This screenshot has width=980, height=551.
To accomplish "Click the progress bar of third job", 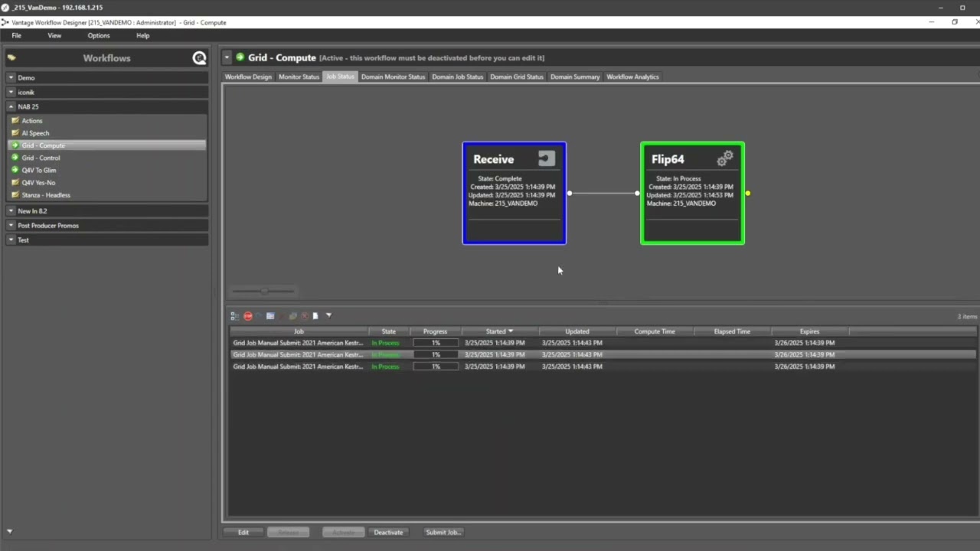I will coord(436,367).
